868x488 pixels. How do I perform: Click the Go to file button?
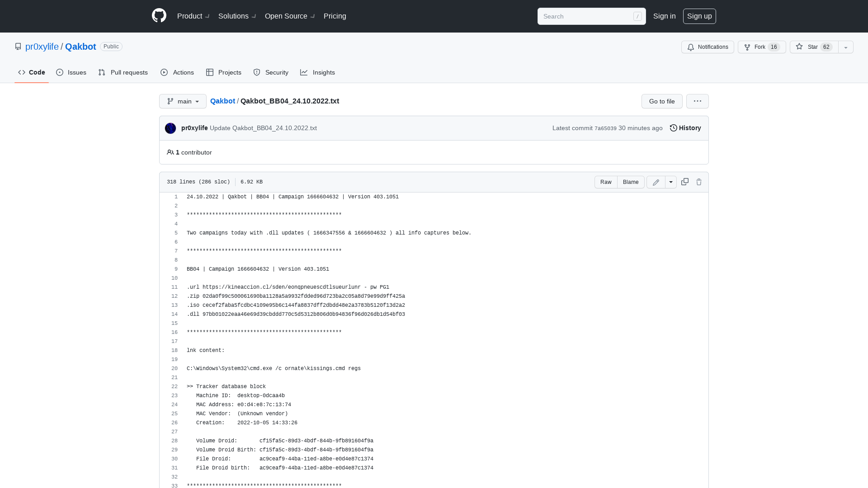661,101
